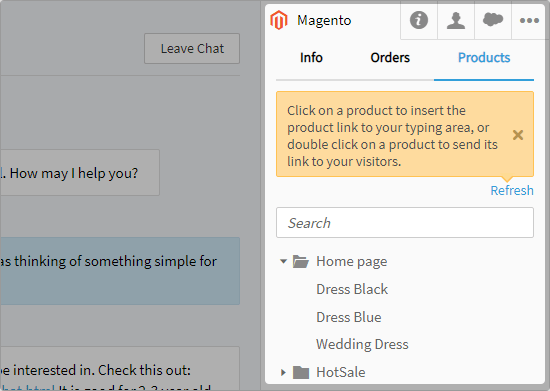The height and width of the screenshot is (391, 550).
Task: Open the visitor profile icon
Action: click(456, 20)
